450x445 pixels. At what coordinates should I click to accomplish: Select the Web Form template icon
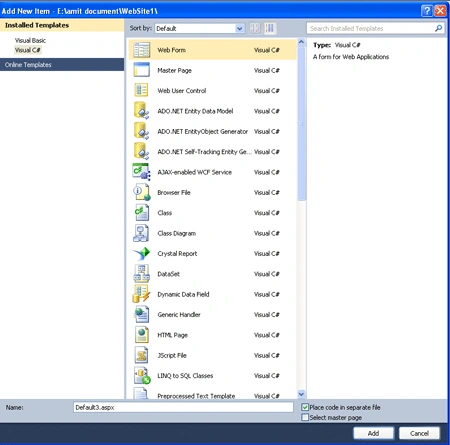(142, 50)
